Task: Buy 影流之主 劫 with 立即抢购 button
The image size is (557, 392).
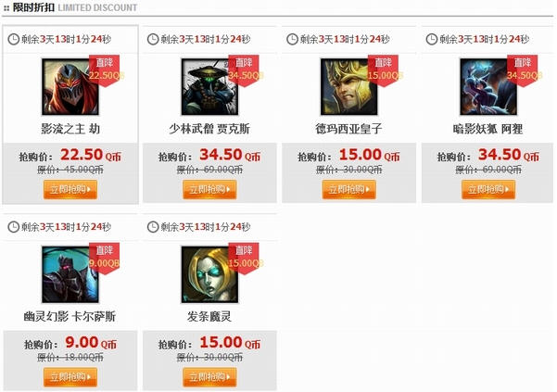Action: coord(70,189)
